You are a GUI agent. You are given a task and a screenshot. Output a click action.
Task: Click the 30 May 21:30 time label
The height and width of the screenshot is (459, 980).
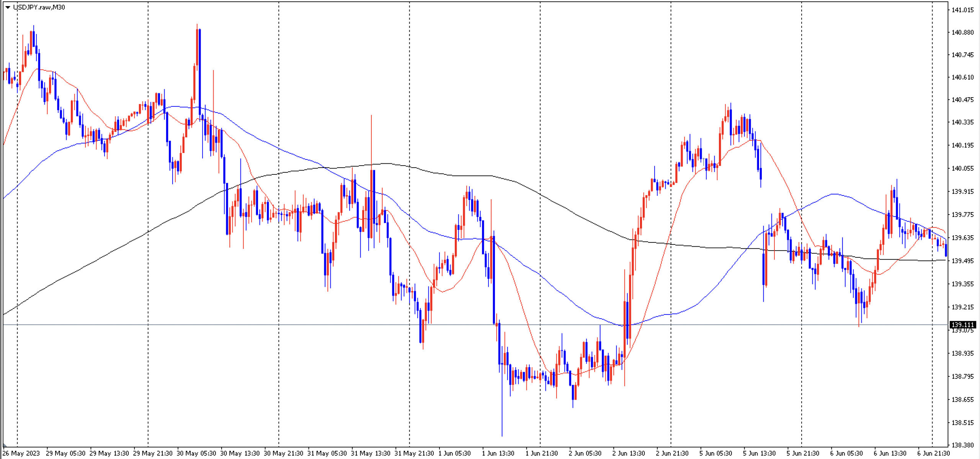(x=284, y=454)
